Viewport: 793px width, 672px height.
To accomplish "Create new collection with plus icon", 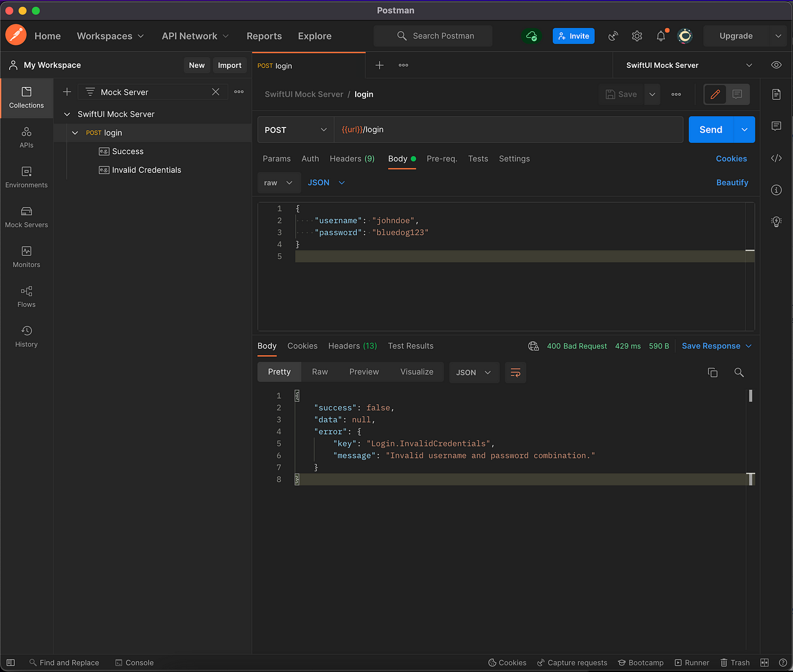I will pyautogui.click(x=67, y=92).
